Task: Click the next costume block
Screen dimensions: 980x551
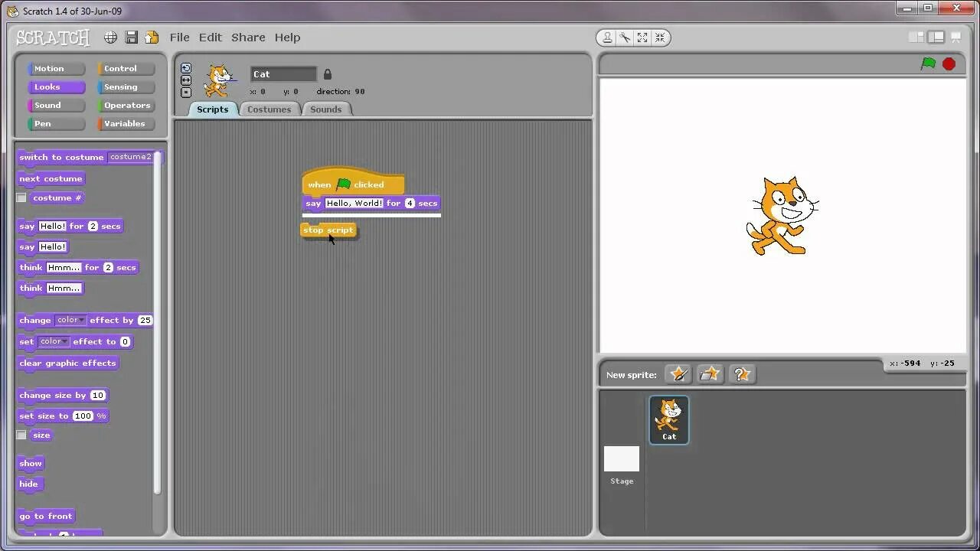Action: point(51,179)
